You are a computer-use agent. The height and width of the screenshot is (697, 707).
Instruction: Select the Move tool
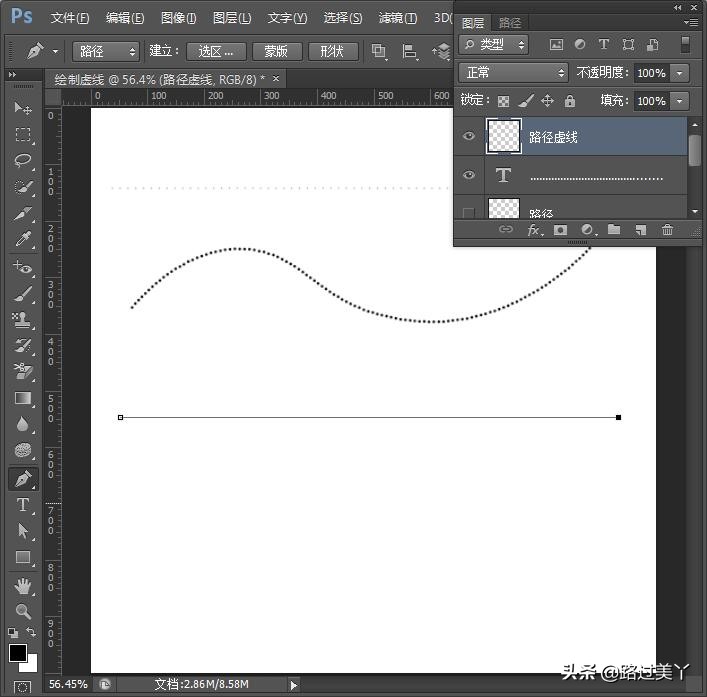point(23,108)
